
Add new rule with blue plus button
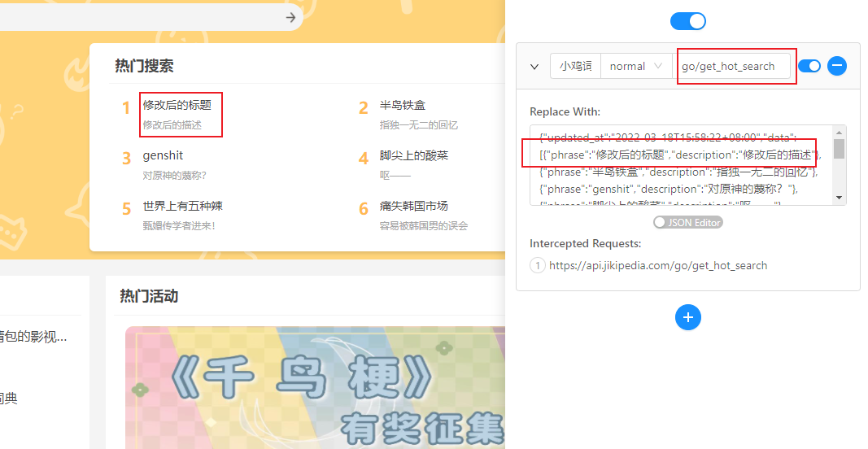coord(688,317)
